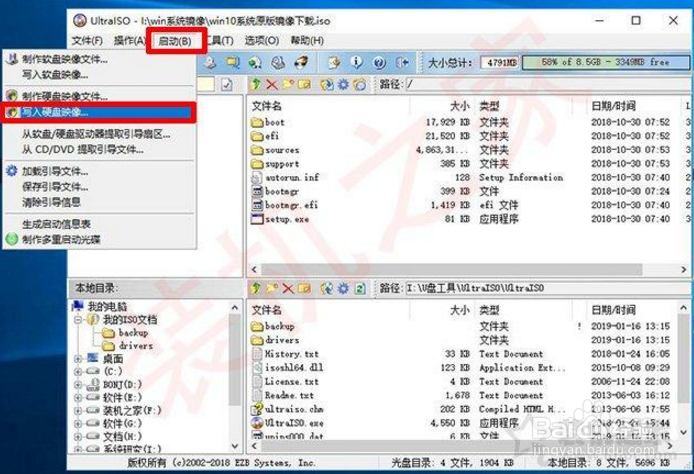Click the refresh icon in local pane toolbar

coord(360,289)
